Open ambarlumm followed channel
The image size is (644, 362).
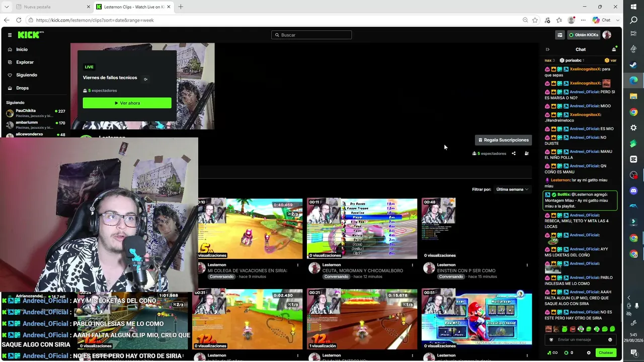point(35,125)
